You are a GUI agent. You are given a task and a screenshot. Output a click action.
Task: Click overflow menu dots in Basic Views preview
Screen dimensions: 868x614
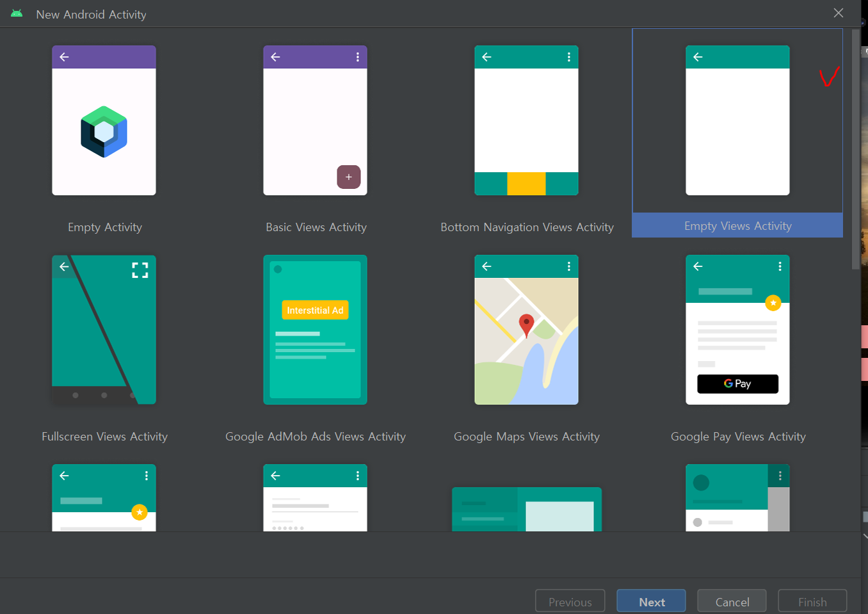click(x=358, y=57)
